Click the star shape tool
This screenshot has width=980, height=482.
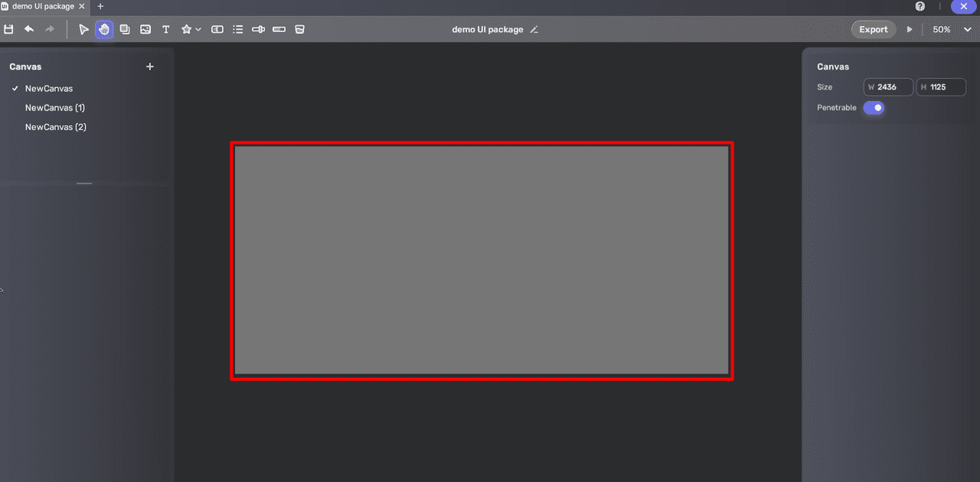click(186, 30)
